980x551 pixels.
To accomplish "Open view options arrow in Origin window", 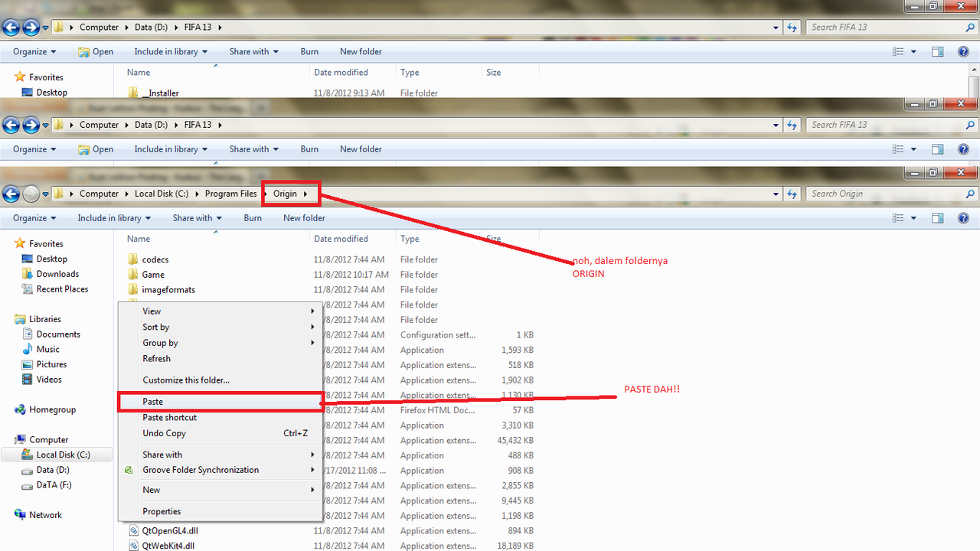I will [x=913, y=218].
